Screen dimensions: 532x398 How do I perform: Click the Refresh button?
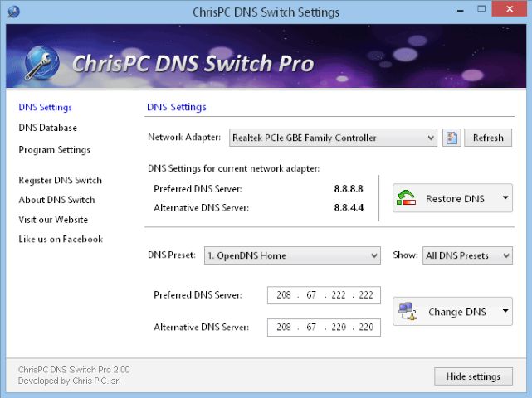(x=488, y=138)
